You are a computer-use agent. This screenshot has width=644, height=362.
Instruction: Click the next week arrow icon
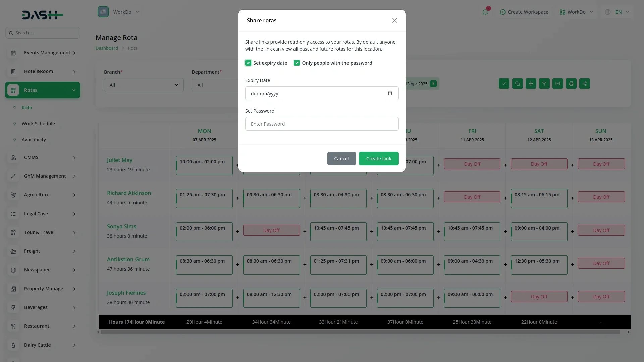coord(433,84)
